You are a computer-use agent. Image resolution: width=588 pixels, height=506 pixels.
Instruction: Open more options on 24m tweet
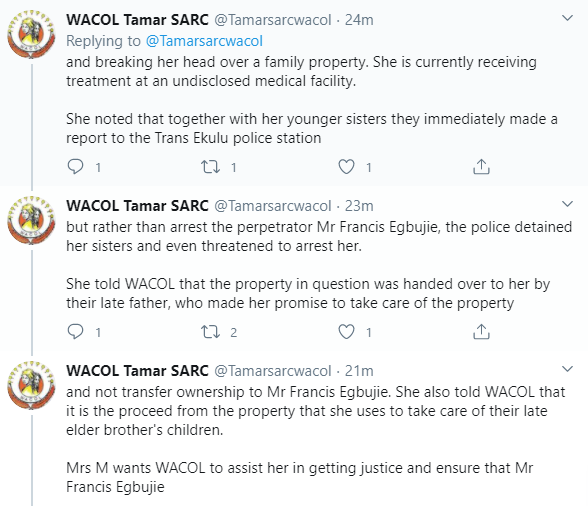pos(567,18)
